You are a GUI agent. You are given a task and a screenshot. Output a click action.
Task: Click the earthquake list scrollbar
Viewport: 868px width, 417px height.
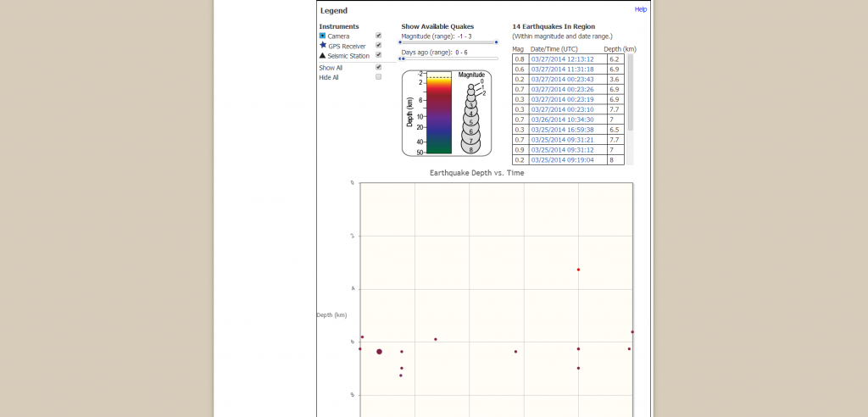630,93
